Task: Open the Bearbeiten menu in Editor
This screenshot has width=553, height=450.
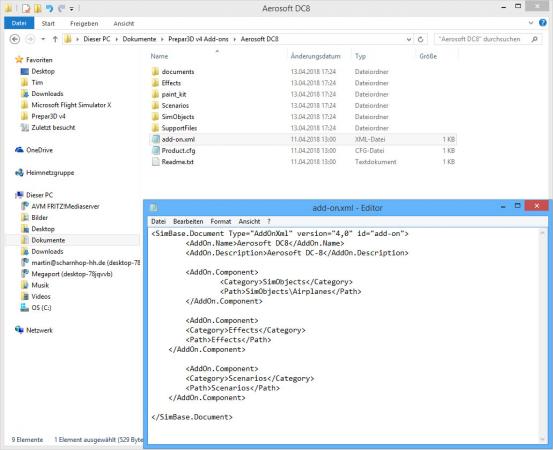Action: click(188, 221)
